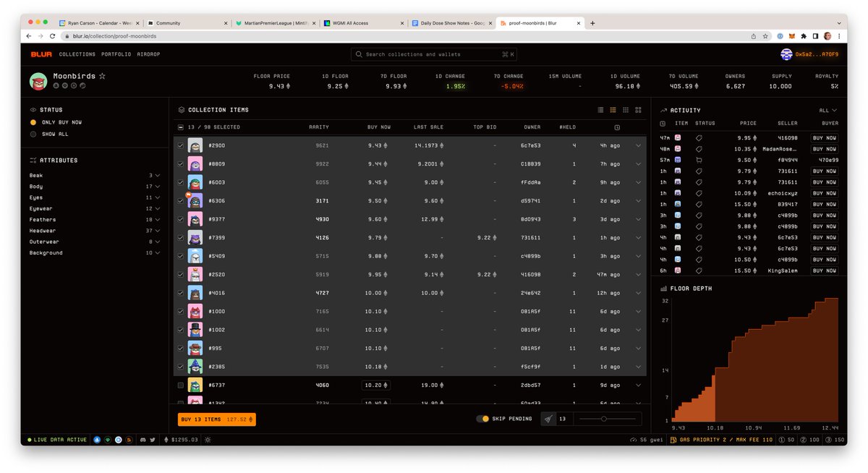
Task: Expand row #9377 details chevron
Action: click(638, 219)
